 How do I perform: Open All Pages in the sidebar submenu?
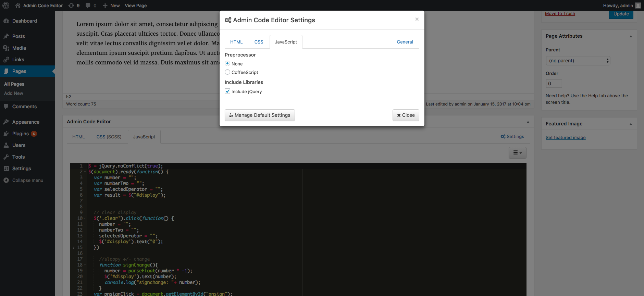(x=14, y=84)
